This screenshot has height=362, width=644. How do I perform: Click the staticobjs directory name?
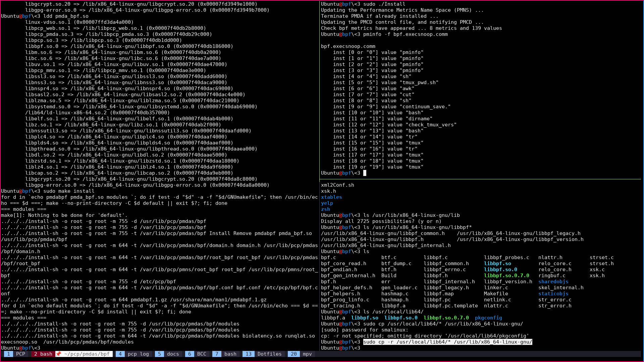click(x=553, y=294)
